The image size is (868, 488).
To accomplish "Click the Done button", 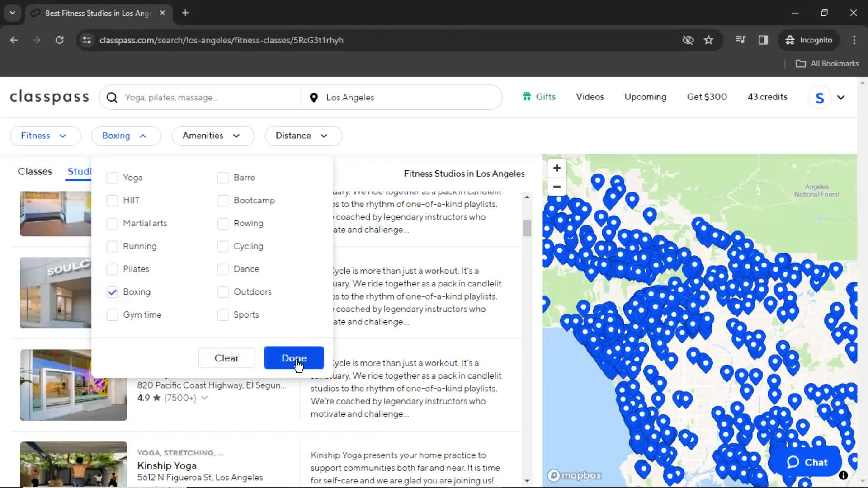I will click(x=294, y=357).
